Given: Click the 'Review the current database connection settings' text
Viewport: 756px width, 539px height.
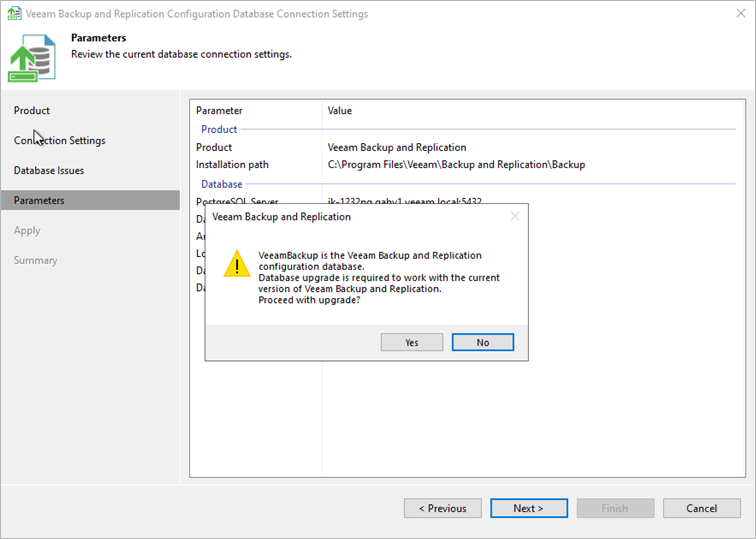Looking at the screenshot, I should point(181,54).
